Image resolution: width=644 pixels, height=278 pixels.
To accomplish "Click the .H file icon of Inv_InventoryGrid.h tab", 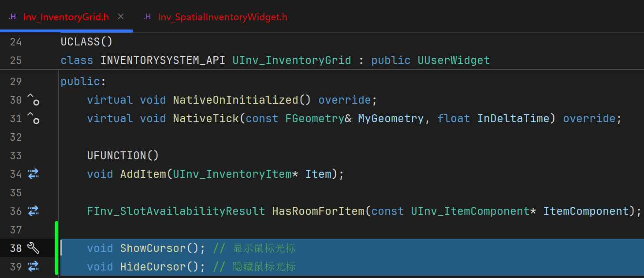I will click(x=12, y=17).
